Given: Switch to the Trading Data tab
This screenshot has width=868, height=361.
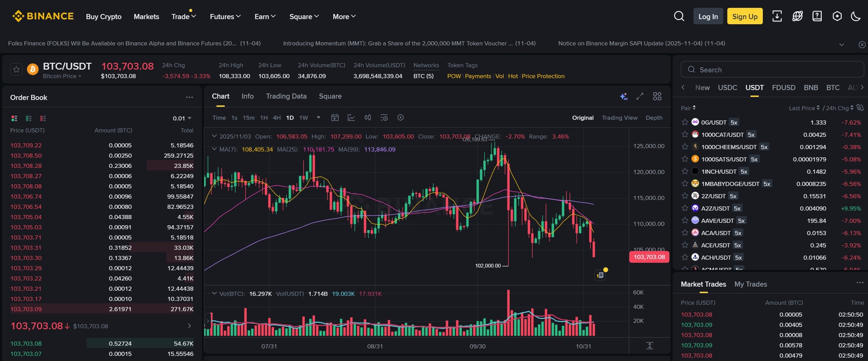Looking at the screenshot, I should click(286, 96).
